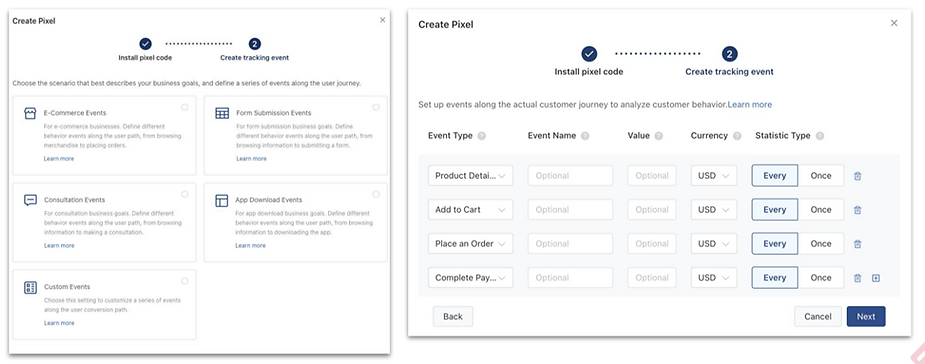
Task: Delete the Product Detail event row
Action: [x=858, y=176]
